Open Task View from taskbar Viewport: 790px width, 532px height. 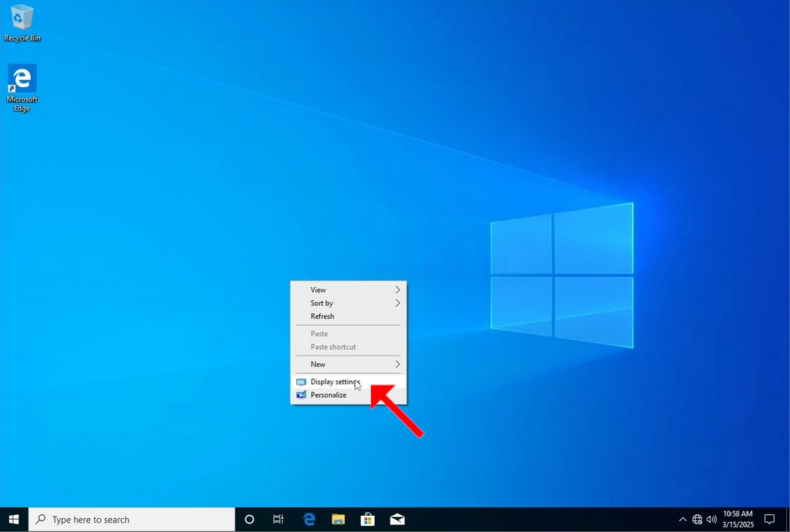(278, 520)
